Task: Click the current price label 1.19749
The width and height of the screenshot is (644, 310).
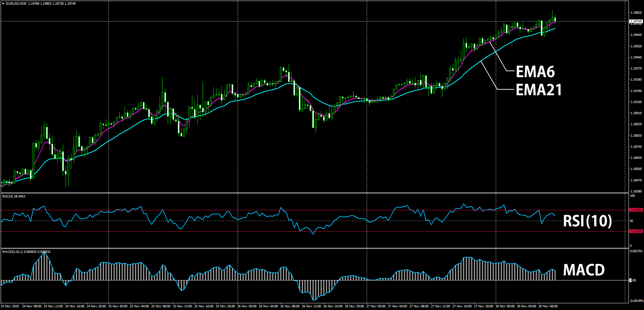Action: [636, 21]
